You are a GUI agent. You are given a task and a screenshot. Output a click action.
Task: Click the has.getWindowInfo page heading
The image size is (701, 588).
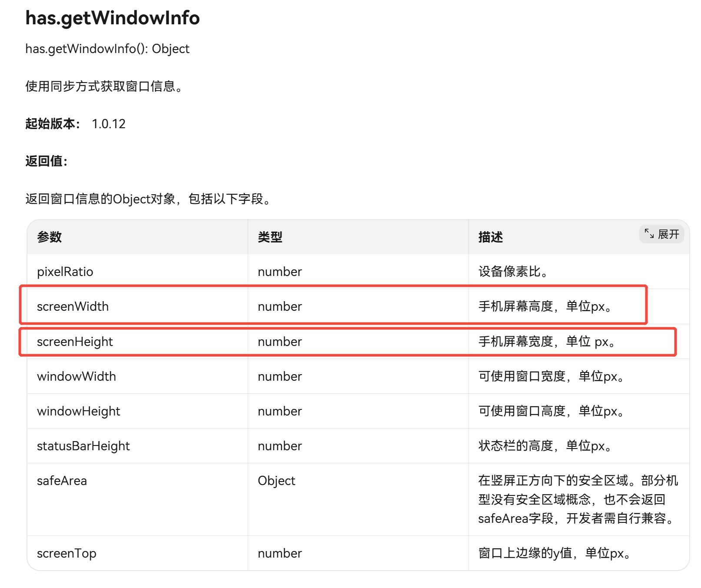click(113, 18)
